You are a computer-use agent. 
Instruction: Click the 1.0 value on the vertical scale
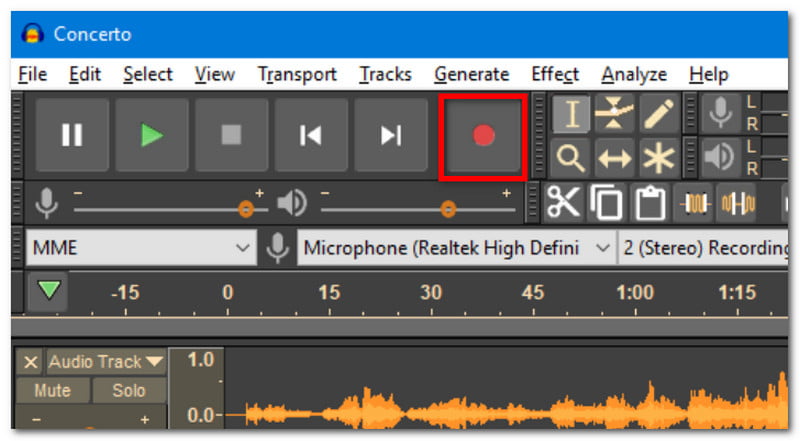tap(201, 360)
